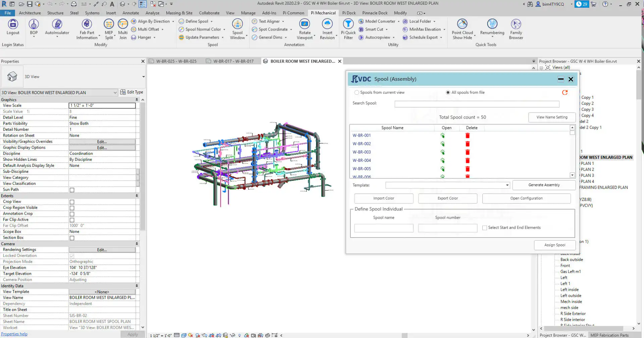Select the Text Aligner tool

(x=268, y=21)
